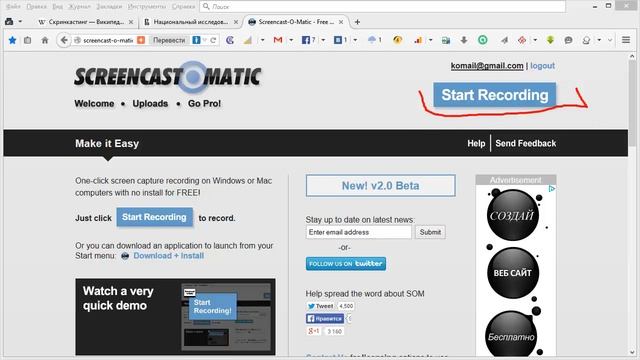Click the Enter email address field

coord(359,232)
